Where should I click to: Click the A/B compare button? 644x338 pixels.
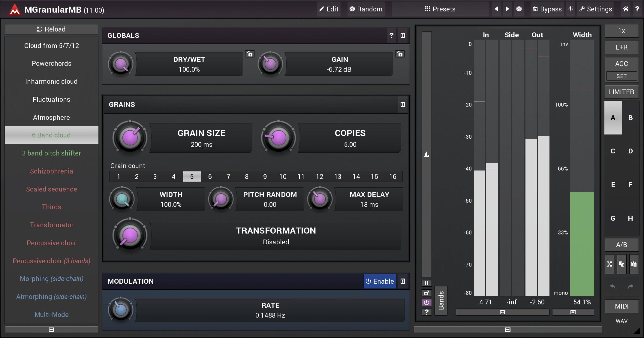621,245
